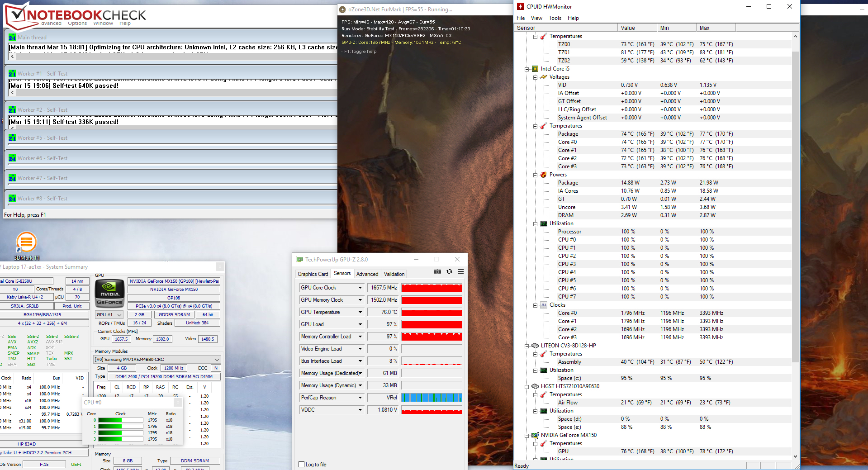Enable the Log to file checkbox in GPU-Z

302,465
